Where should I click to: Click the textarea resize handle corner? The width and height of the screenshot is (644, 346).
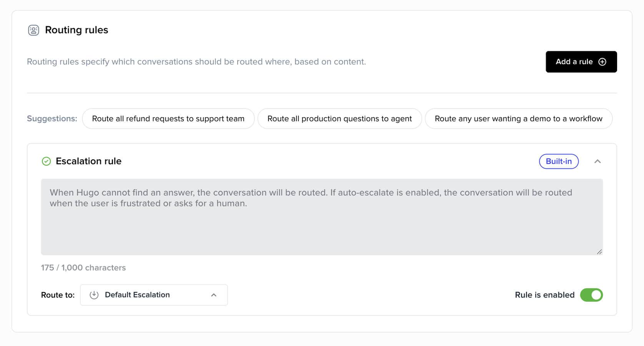pyautogui.click(x=599, y=252)
